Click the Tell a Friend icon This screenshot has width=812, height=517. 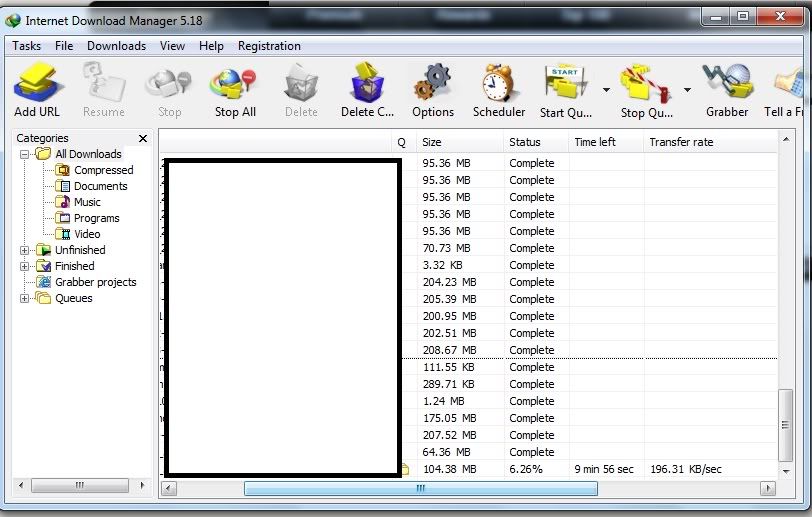coord(788,83)
